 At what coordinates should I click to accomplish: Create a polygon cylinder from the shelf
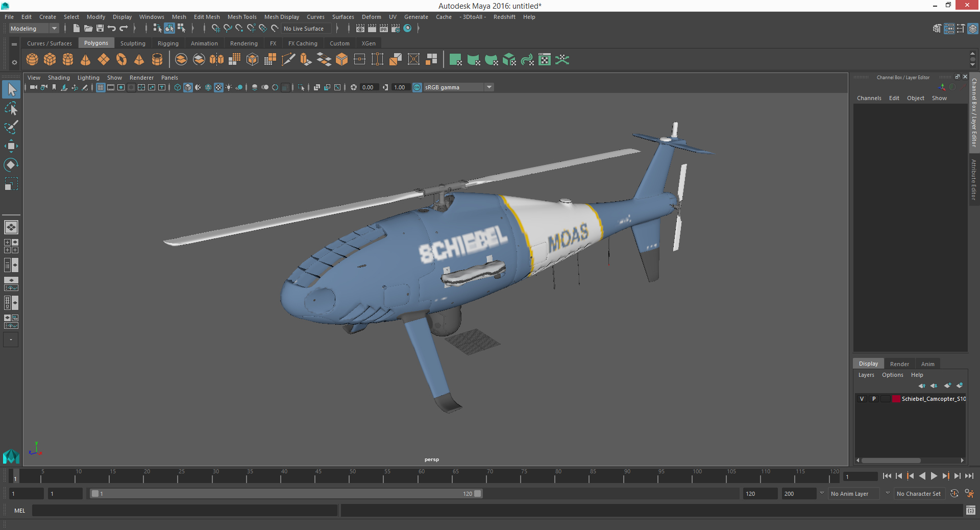pos(68,60)
